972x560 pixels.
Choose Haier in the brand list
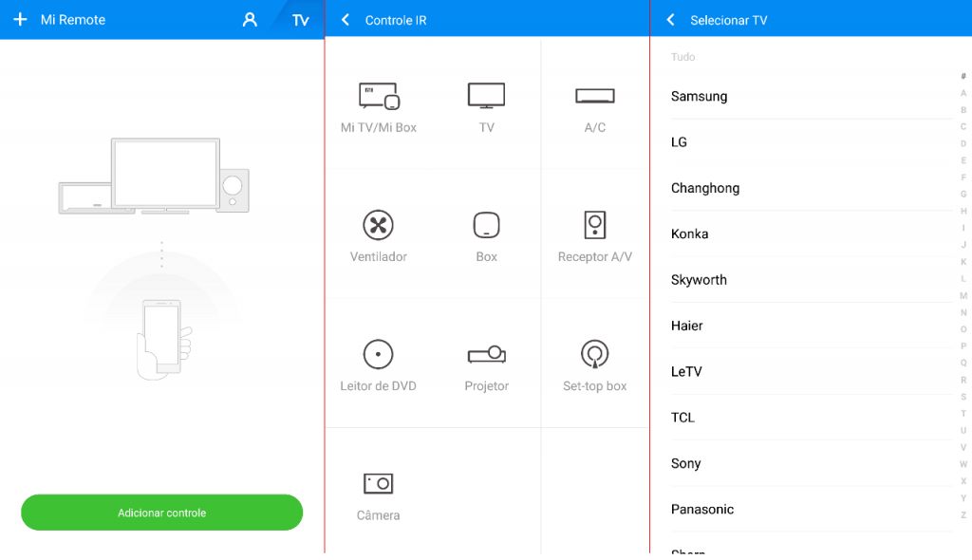812,326
